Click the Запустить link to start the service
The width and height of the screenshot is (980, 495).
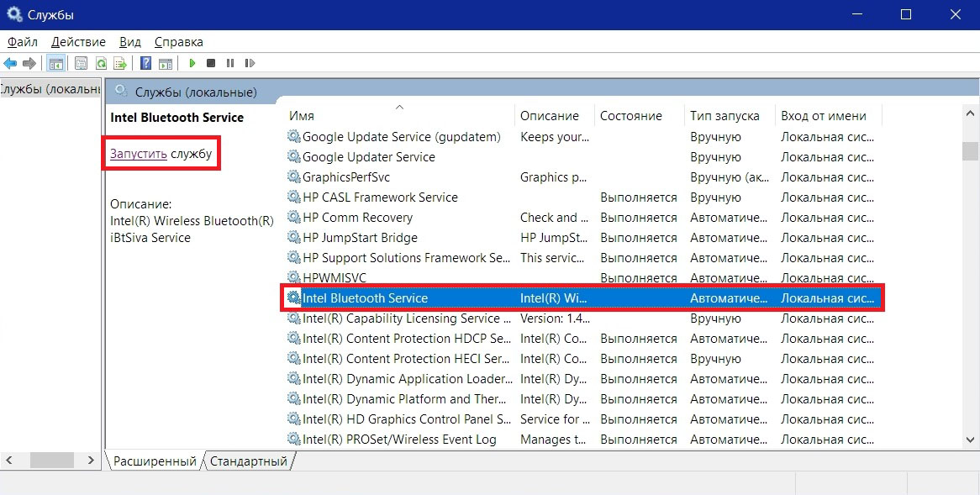click(x=138, y=153)
